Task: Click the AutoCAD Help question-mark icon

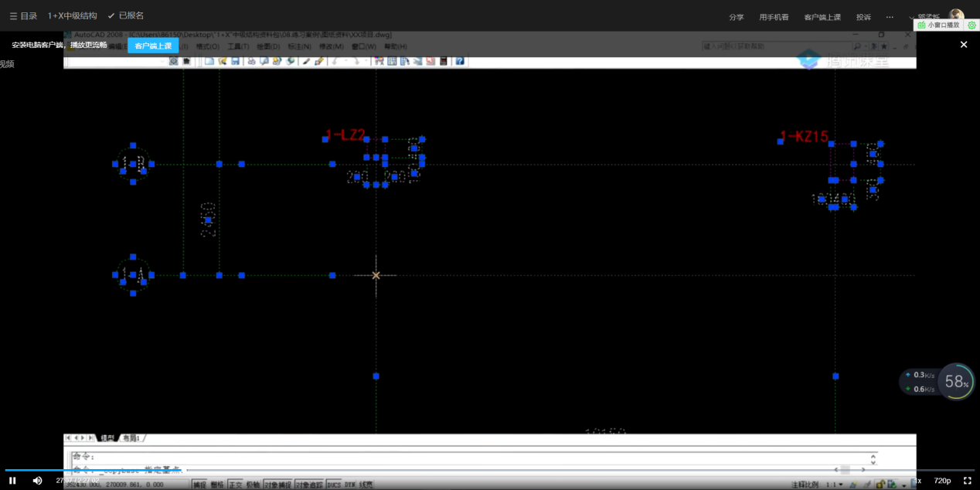Action: coord(460,61)
